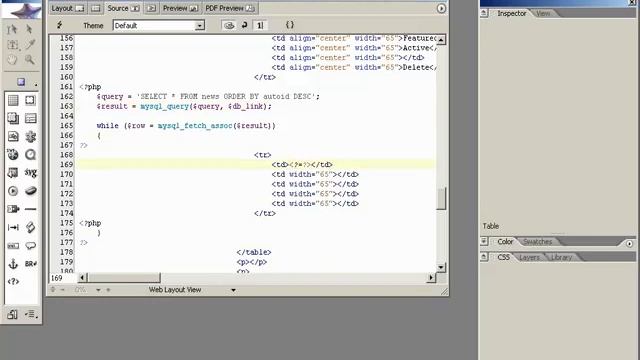Image resolution: width=640 pixels, height=360 pixels.
Task: Open the document window flyout menu
Action: pyautogui.click(x=441, y=8)
